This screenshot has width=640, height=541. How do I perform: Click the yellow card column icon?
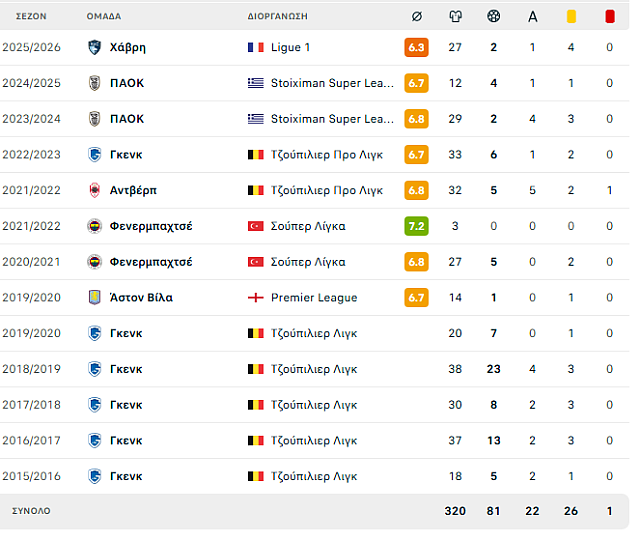[571, 16]
